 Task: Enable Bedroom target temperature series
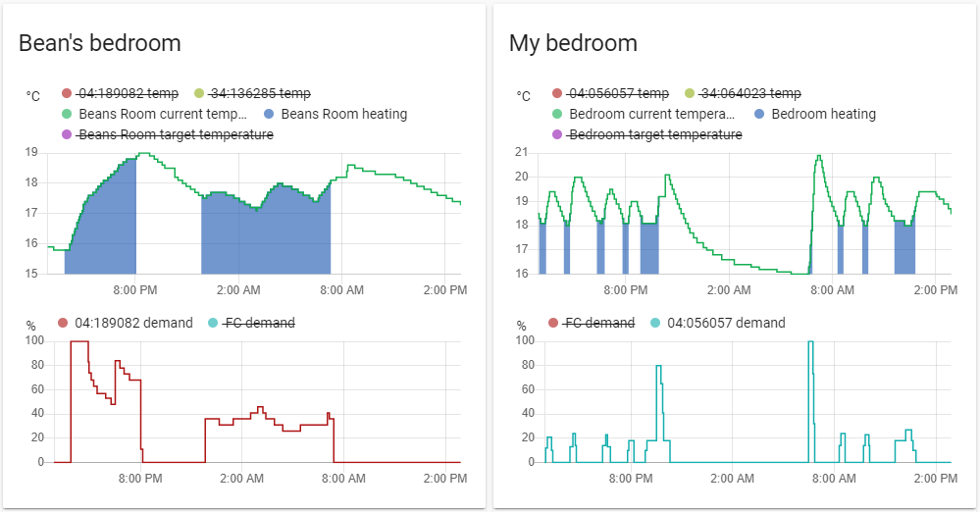[x=655, y=134]
